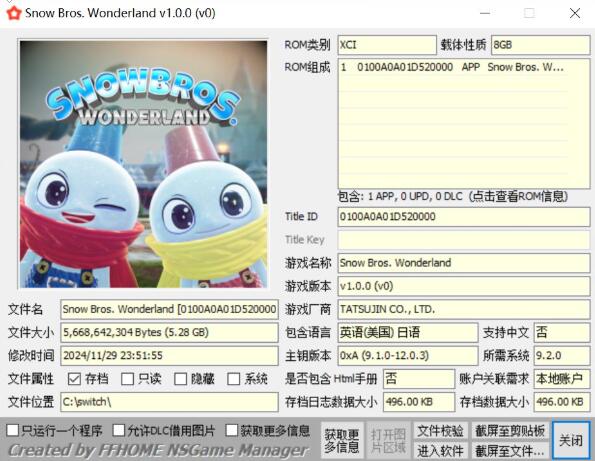Click the ROM类别 field showing XCI
This screenshot has width=595, height=461.
387,45
